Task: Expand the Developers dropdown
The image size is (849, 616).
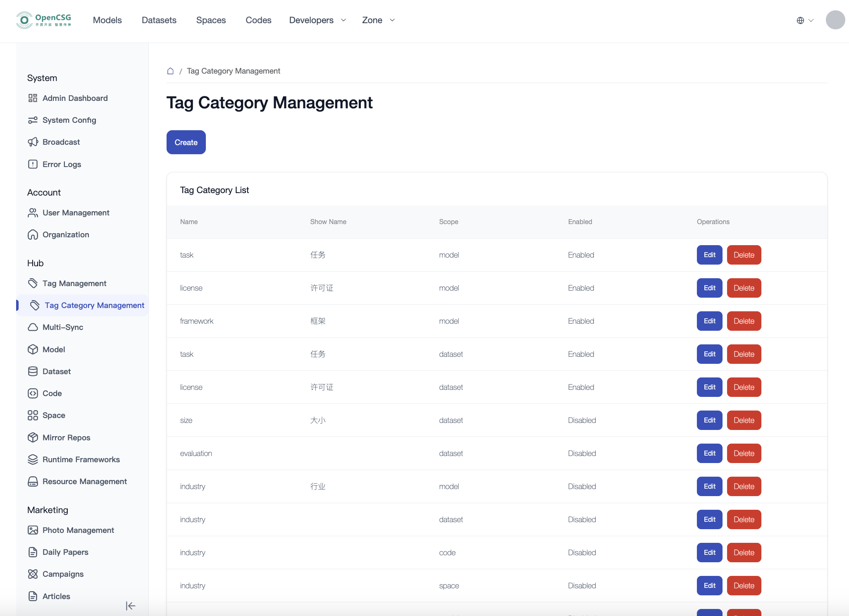Action: pyautogui.click(x=317, y=20)
